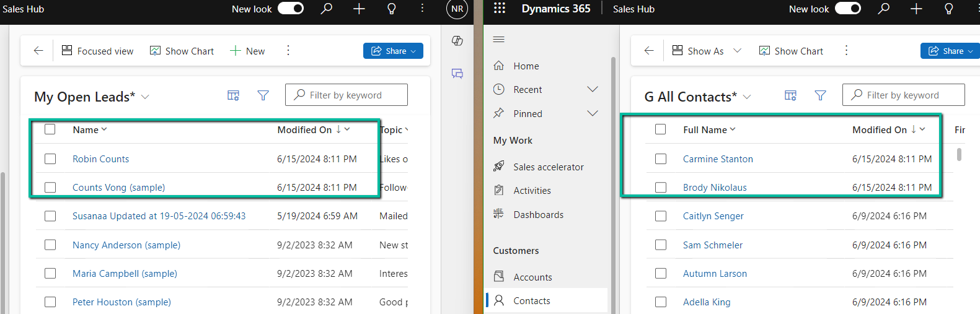Open the Carmine Stanton contact record

point(718,159)
